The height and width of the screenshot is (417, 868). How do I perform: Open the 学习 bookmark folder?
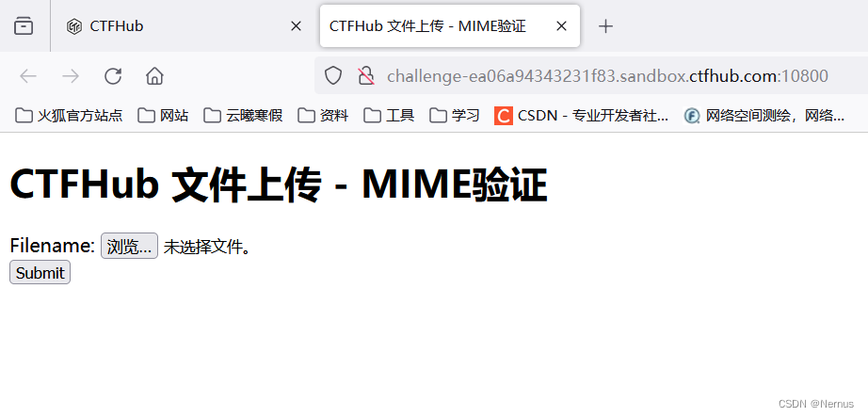point(455,115)
